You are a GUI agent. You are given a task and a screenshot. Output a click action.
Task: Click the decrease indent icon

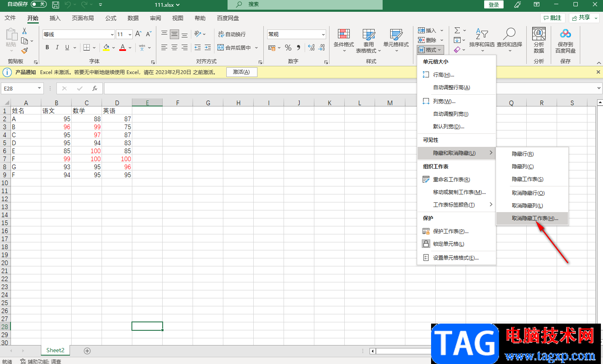point(197,48)
